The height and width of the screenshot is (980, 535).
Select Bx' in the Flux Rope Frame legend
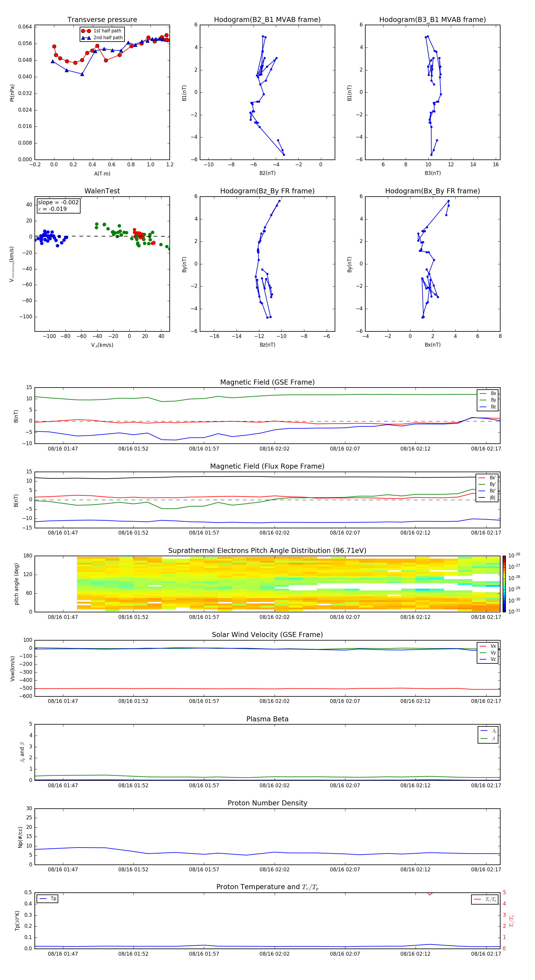click(487, 478)
